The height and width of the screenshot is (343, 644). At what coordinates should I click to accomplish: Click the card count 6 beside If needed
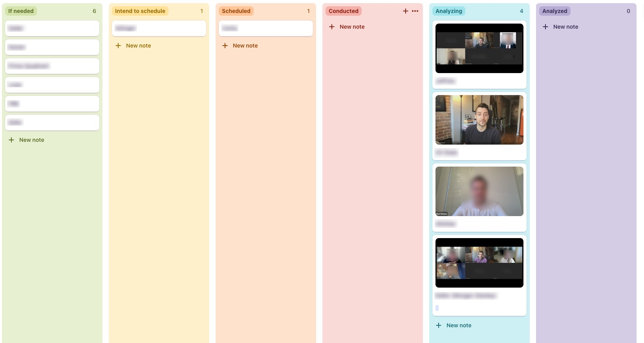(94, 11)
